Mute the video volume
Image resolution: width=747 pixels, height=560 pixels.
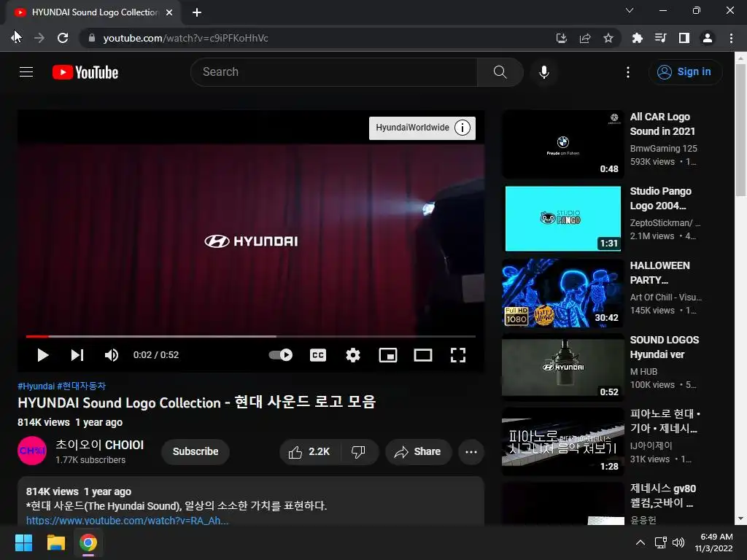tap(112, 355)
